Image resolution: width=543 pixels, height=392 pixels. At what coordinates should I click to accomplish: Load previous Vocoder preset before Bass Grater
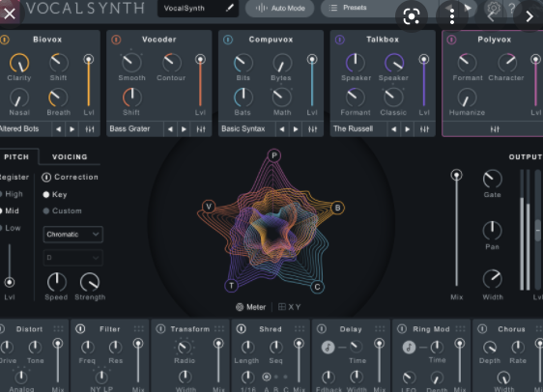coord(170,129)
